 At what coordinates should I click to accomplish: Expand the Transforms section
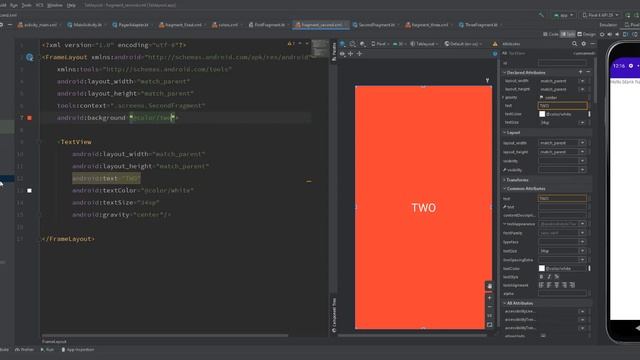point(504,180)
